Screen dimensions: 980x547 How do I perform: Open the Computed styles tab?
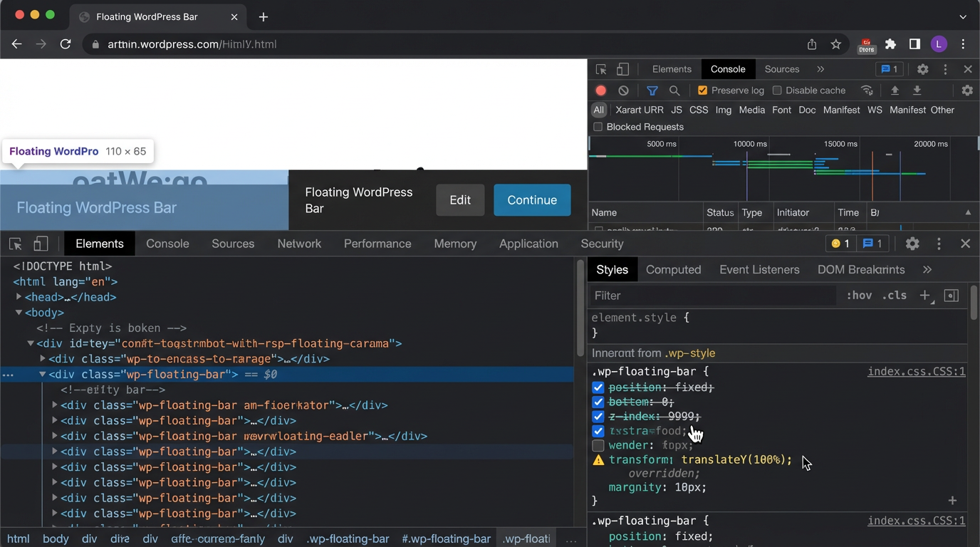click(x=673, y=269)
